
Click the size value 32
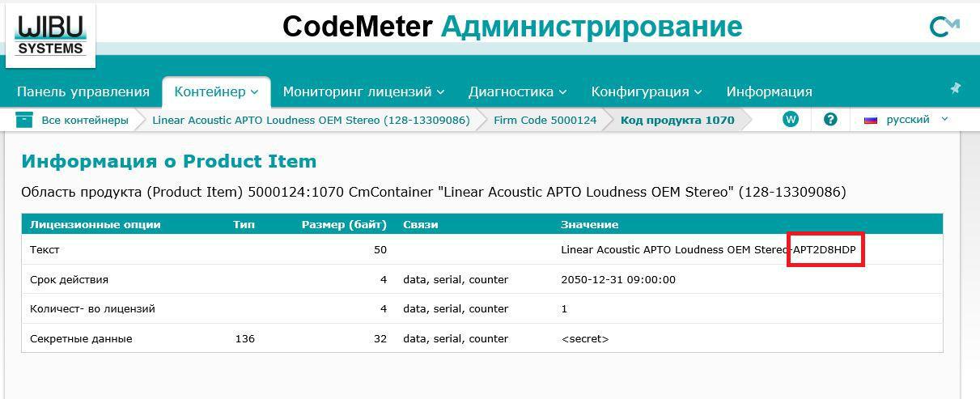pos(380,338)
